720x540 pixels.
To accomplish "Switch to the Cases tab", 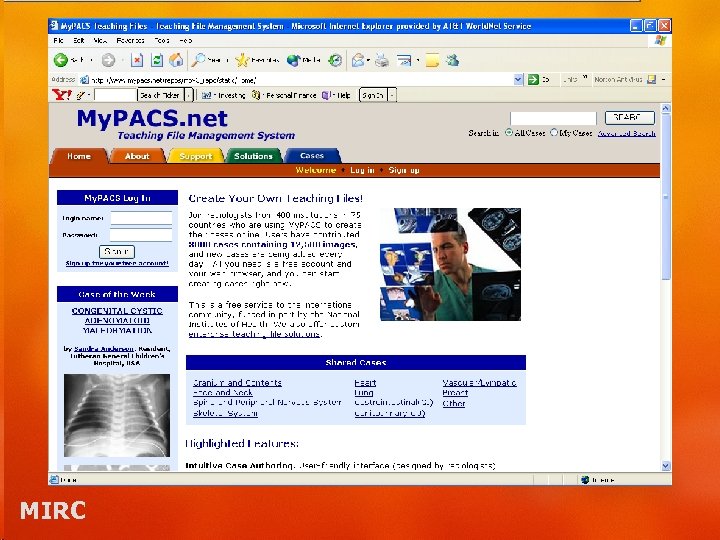I will [312, 156].
